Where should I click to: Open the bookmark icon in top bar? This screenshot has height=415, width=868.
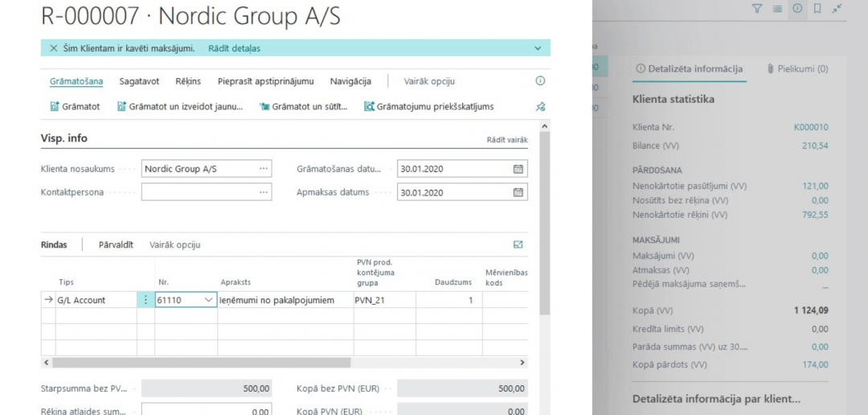point(817,9)
